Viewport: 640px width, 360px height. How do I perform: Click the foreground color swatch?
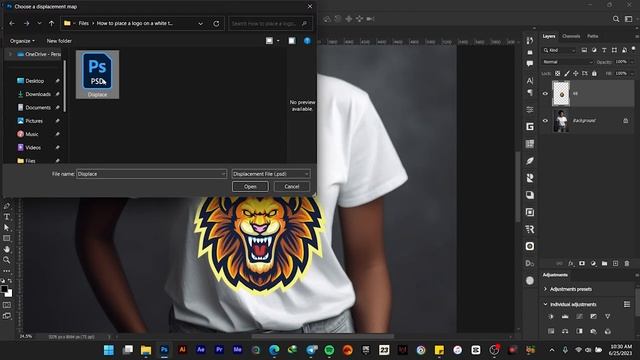(x=4, y=289)
